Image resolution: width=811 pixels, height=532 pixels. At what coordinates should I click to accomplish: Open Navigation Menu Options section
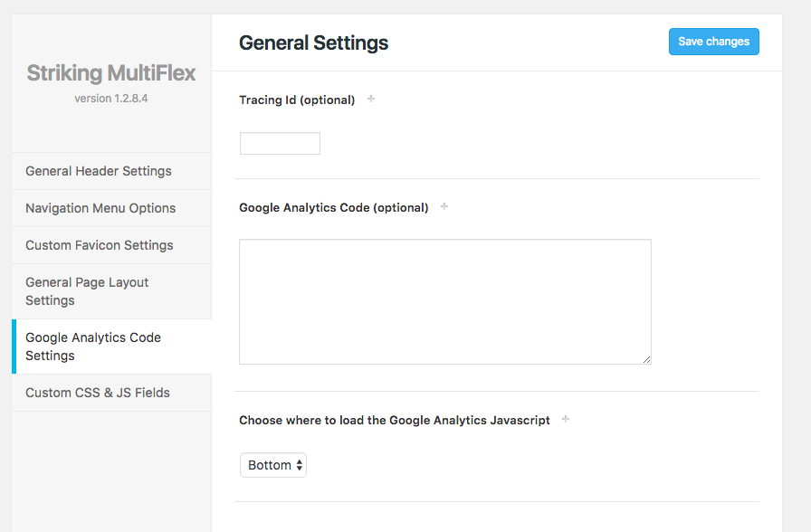click(x=111, y=208)
